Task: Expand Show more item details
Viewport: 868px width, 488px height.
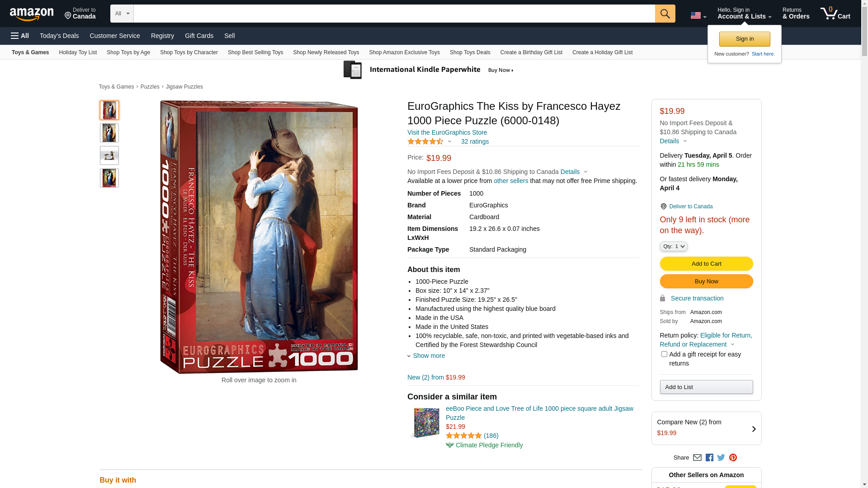Action: (428, 356)
